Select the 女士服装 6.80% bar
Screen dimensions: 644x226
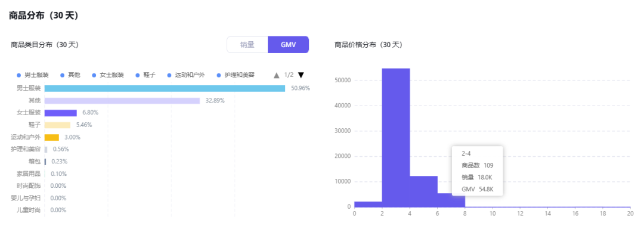coord(60,113)
